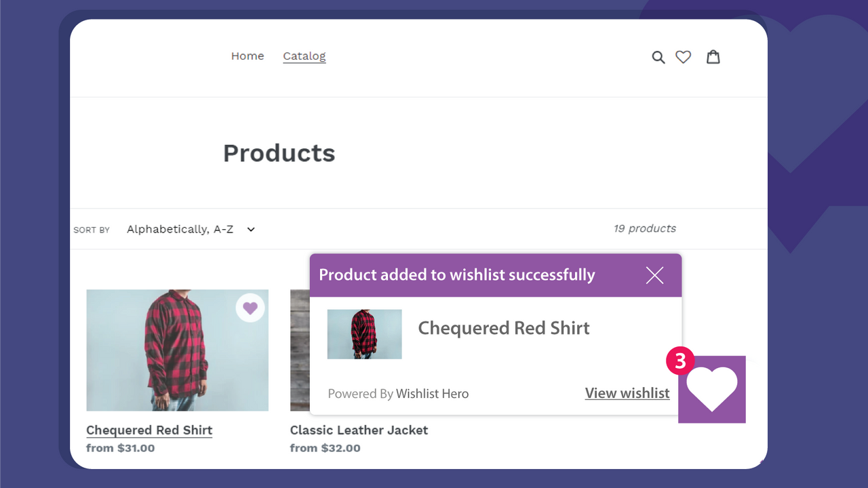Viewport: 868px width, 488px height.
Task: Open the search magnifier icon
Action: coord(658,58)
